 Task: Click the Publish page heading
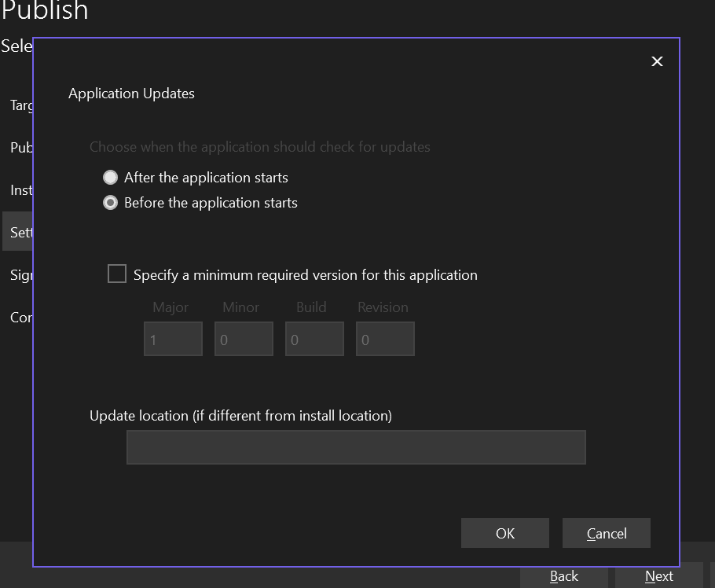[44, 11]
